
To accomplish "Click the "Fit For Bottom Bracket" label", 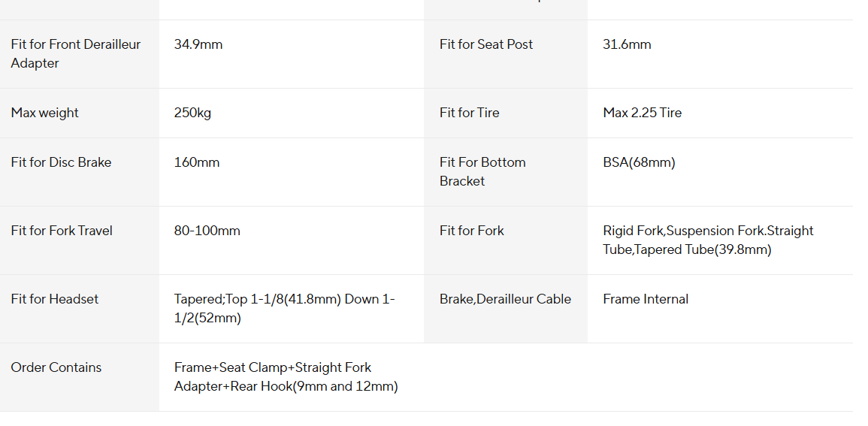I will pyautogui.click(x=482, y=171).
